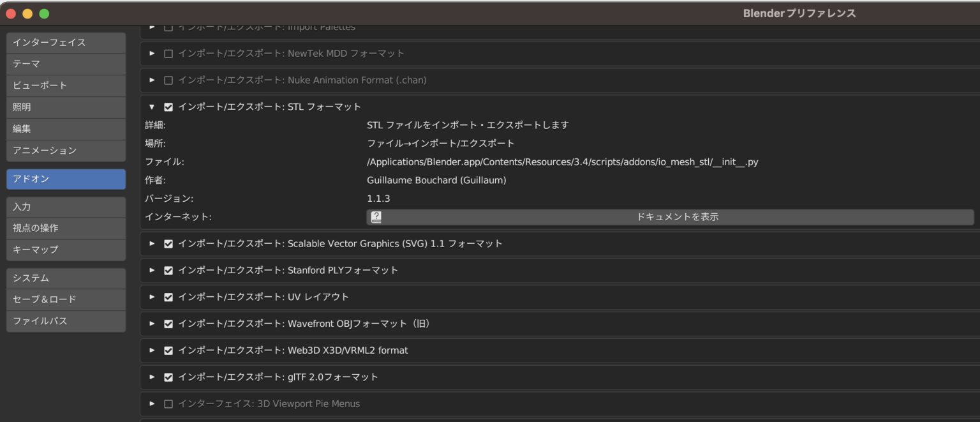The image size is (980, 422).
Task: Select the システム preferences section
Action: (66, 278)
